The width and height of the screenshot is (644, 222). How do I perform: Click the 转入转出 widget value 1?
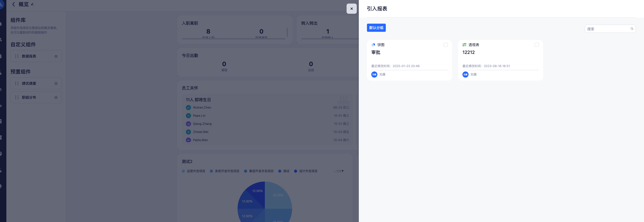328,32
